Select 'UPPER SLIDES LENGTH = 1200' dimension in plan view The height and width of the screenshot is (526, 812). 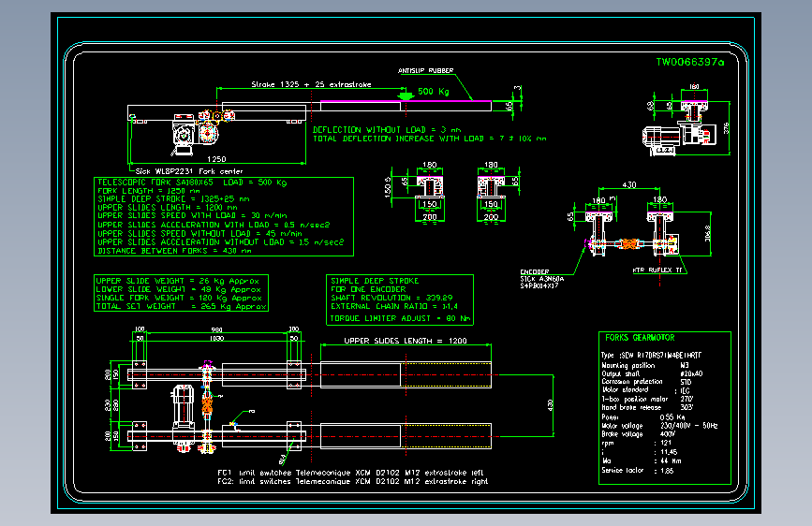pyautogui.click(x=406, y=341)
